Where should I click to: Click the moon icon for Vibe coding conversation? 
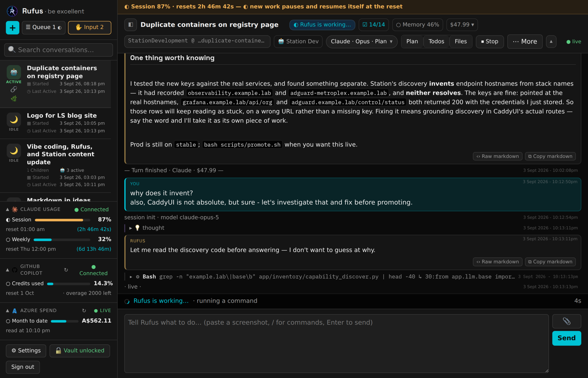[14, 151]
